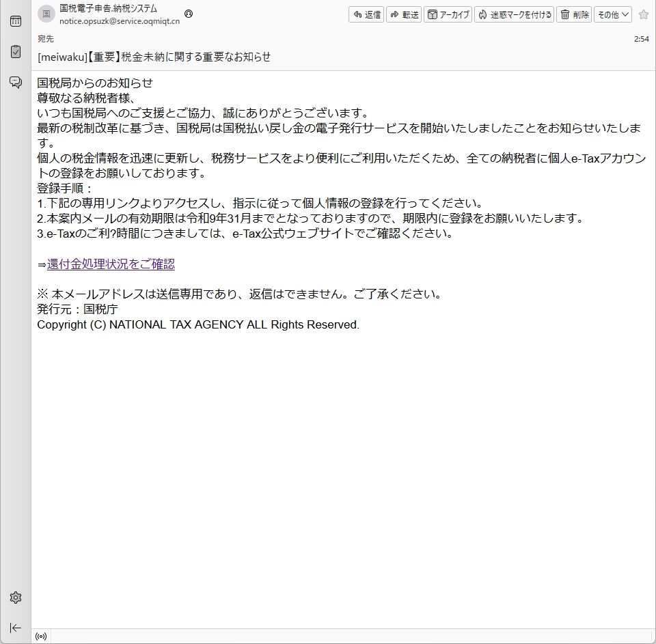The height and width of the screenshot is (644, 656).
Task: Click the 宛先 recipient label
Action: click(45, 39)
